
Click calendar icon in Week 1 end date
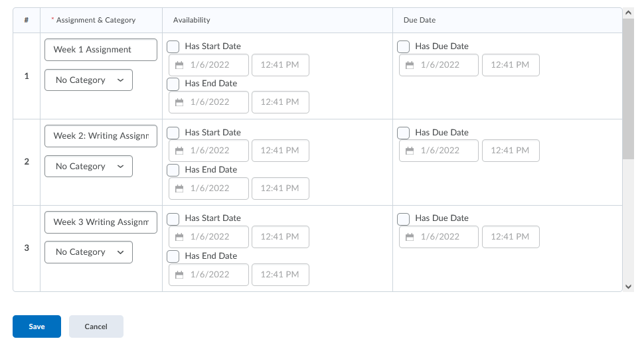[x=179, y=102]
